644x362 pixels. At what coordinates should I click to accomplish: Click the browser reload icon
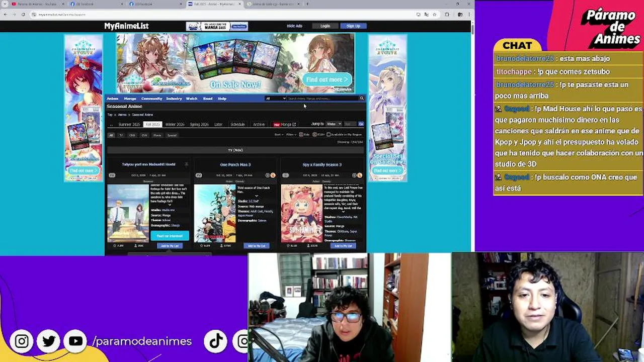coord(23,15)
